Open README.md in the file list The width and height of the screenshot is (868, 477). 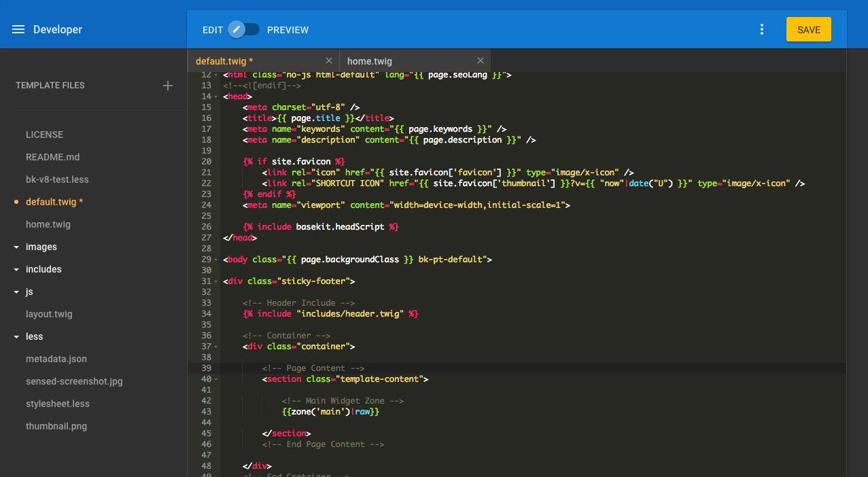(53, 157)
